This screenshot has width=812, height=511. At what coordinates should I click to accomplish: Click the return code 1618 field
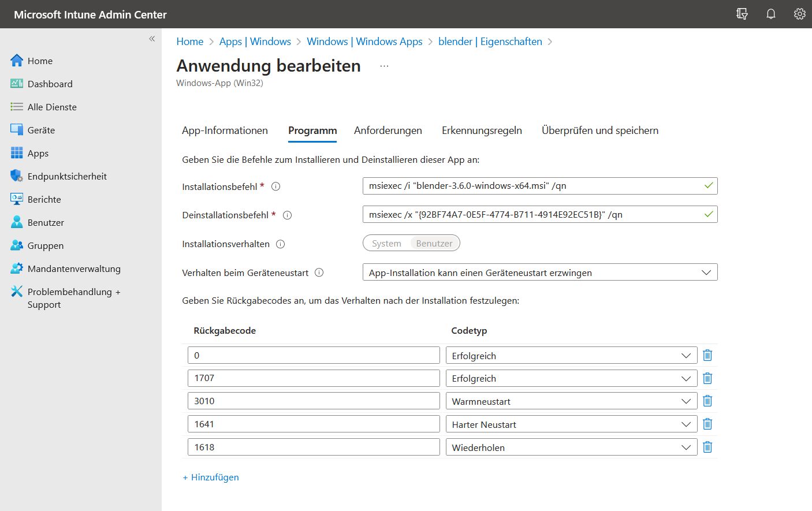click(314, 447)
